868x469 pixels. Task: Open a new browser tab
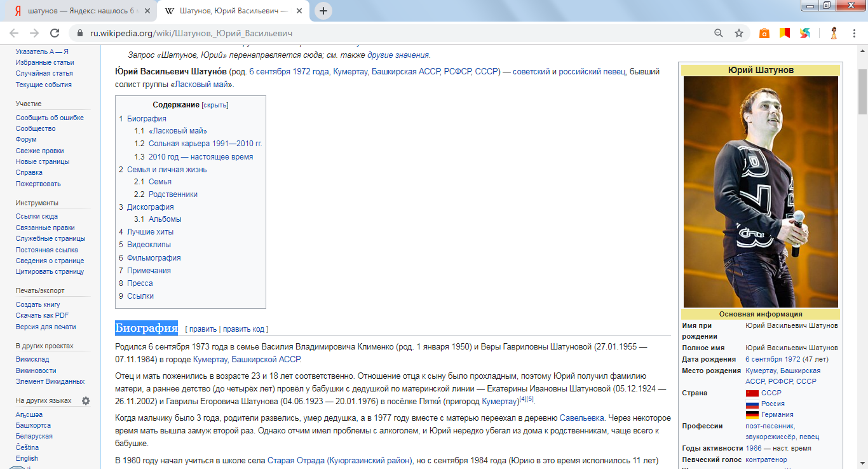click(323, 11)
